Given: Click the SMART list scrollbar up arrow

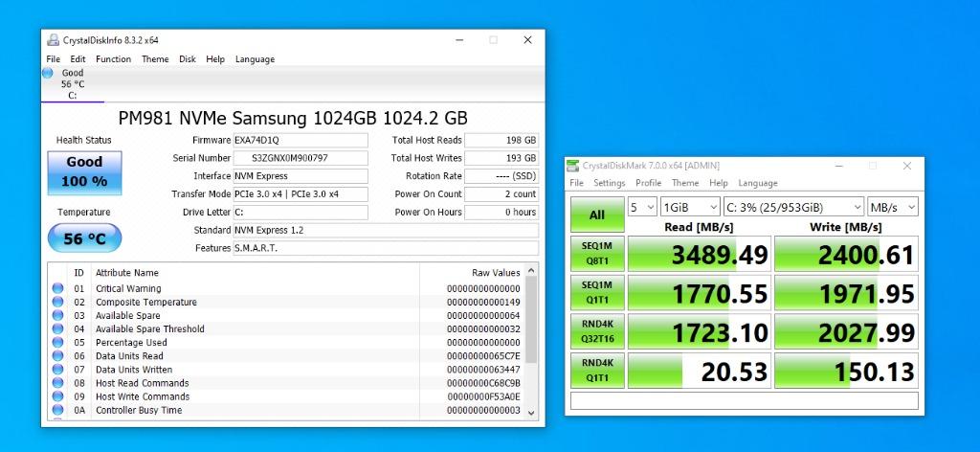Looking at the screenshot, I should [531, 270].
